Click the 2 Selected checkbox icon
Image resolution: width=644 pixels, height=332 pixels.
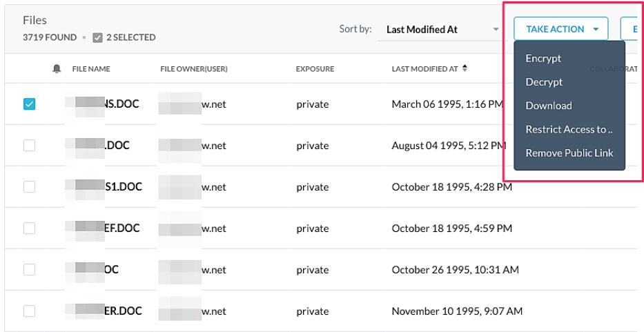tap(97, 38)
